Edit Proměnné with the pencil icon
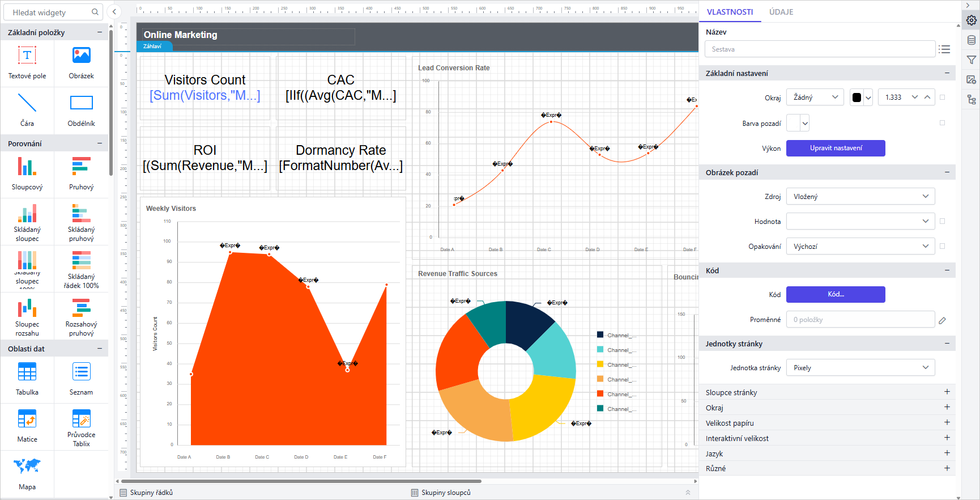The height and width of the screenshot is (500, 980). (x=942, y=320)
